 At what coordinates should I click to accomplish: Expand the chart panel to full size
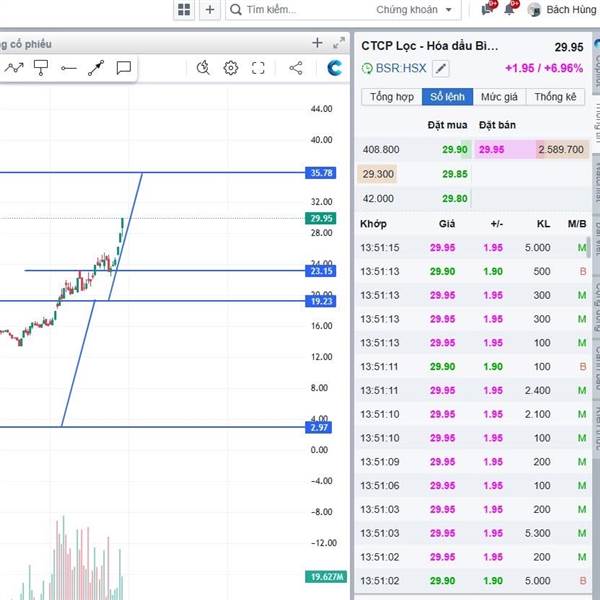(339, 42)
